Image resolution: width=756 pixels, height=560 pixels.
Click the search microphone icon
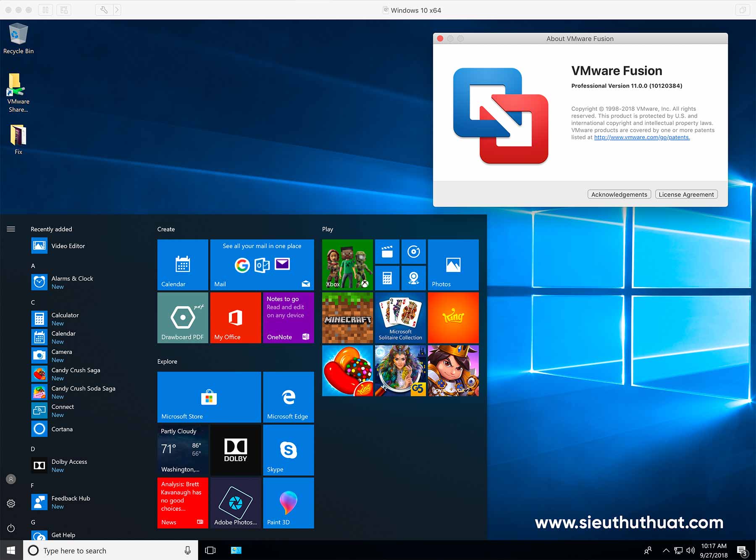click(188, 550)
